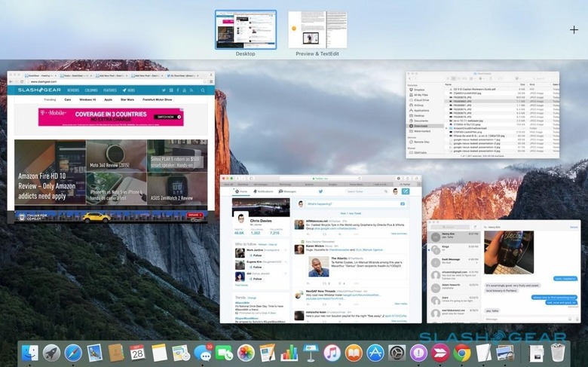Launch Launchpad from the Dock

click(51, 353)
